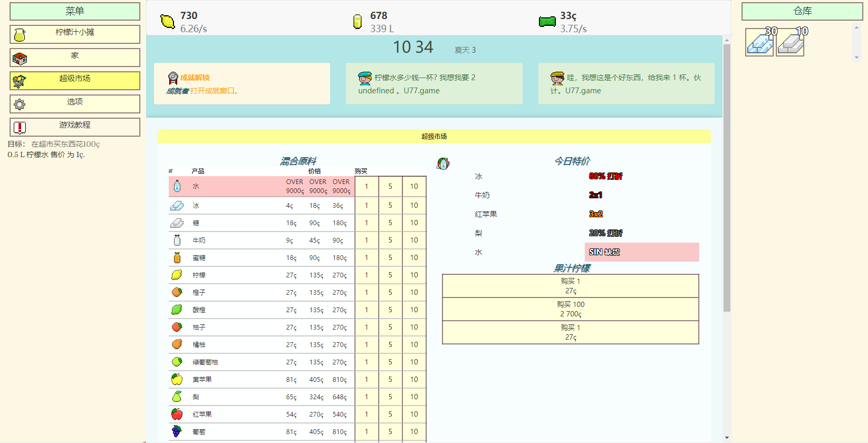Click the lemonade glass icon
Viewport: 868px width, 443px height.
click(x=358, y=22)
